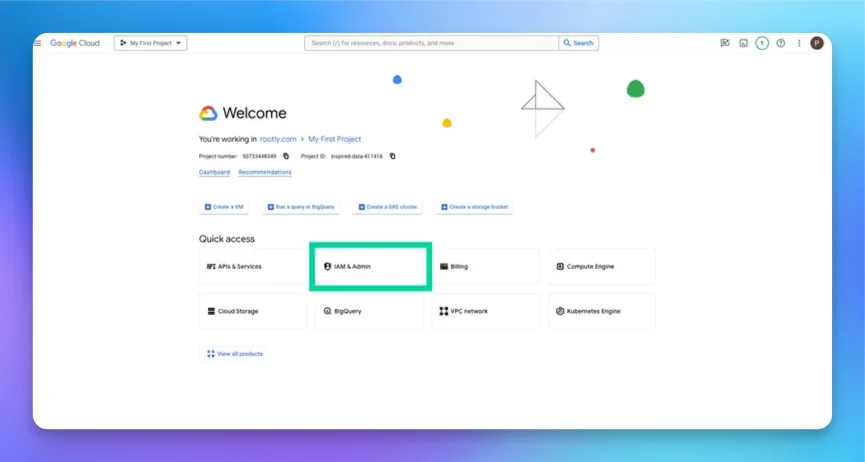Copy the project ID to clipboard
This screenshot has width=865, height=462.
pyautogui.click(x=393, y=156)
